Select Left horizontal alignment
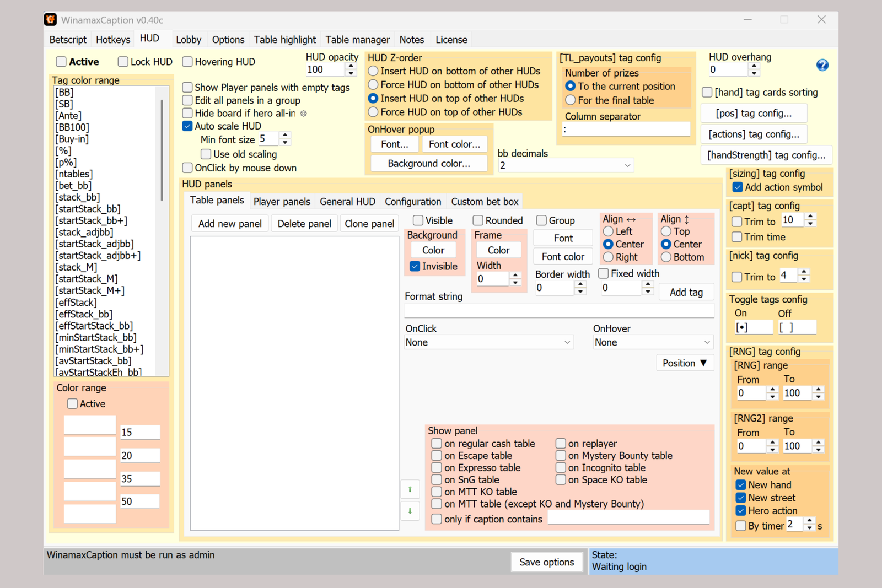882x588 pixels. coord(609,231)
